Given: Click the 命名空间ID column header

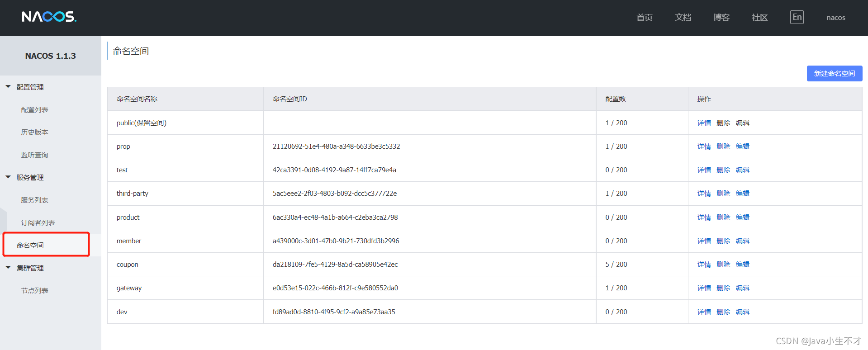Looking at the screenshot, I should coord(289,99).
